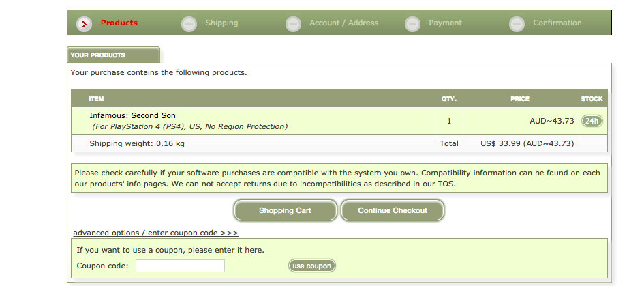The width and height of the screenshot is (644, 286).
Task: Click the red arrow icon beside Products
Action: pyautogui.click(x=84, y=23)
